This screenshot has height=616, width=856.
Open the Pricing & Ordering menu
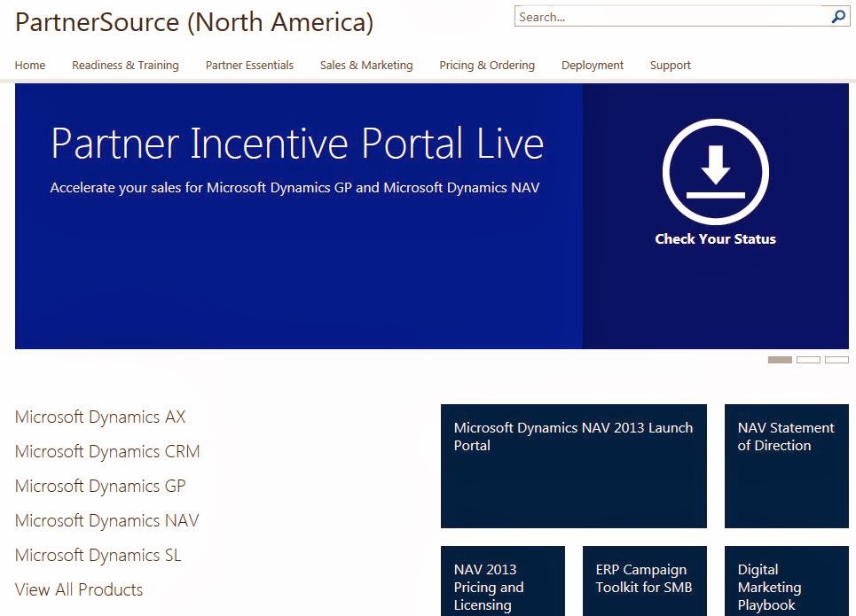coord(486,65)
